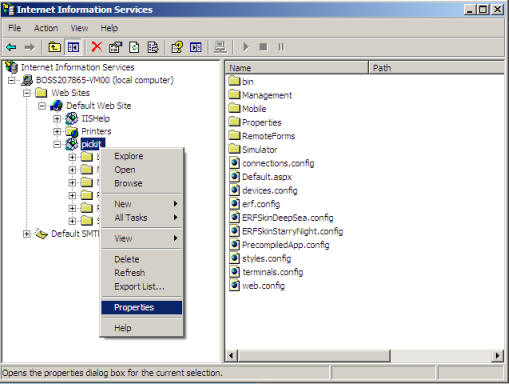The width and height of the screenshot is (509, 384).
Task: Click the Back arrow toolbar icon
Action: (x=11, y=47)
